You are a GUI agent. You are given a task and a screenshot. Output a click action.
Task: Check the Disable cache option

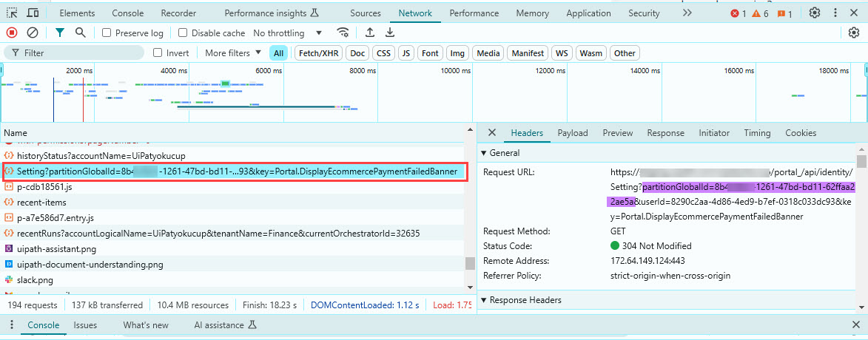184,33
